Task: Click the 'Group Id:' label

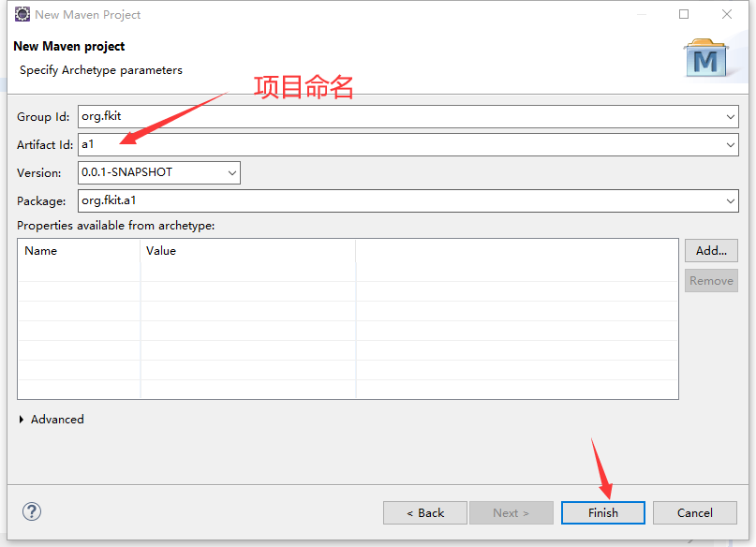Action: [x=43, y=117]
